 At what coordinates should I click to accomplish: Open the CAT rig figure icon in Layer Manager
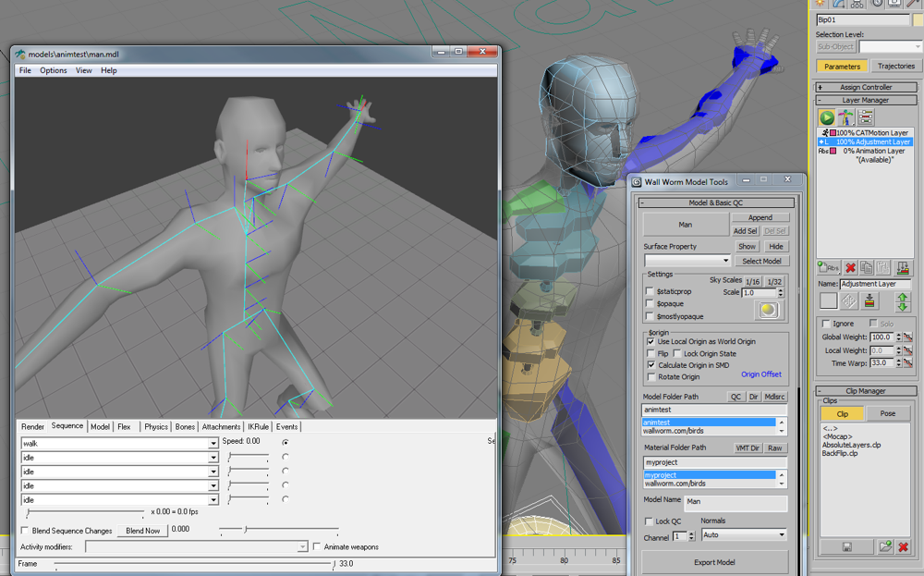(x=845, y=116)
